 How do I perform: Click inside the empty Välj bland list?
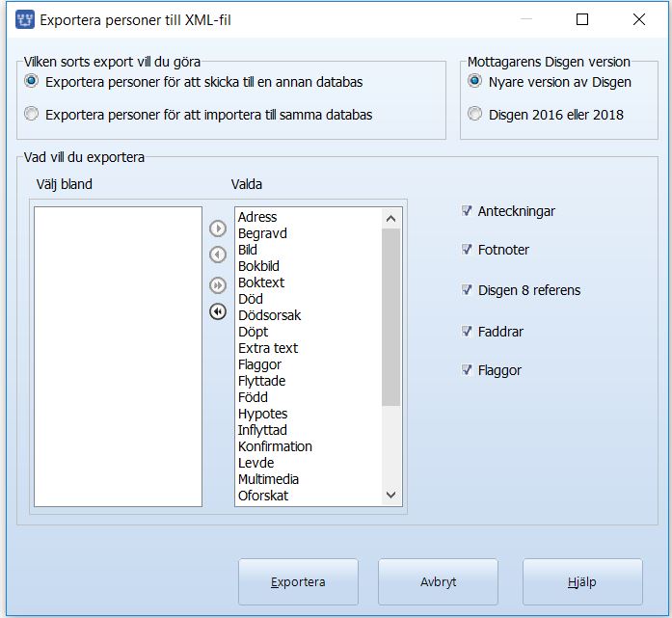[x=118, y=357]
